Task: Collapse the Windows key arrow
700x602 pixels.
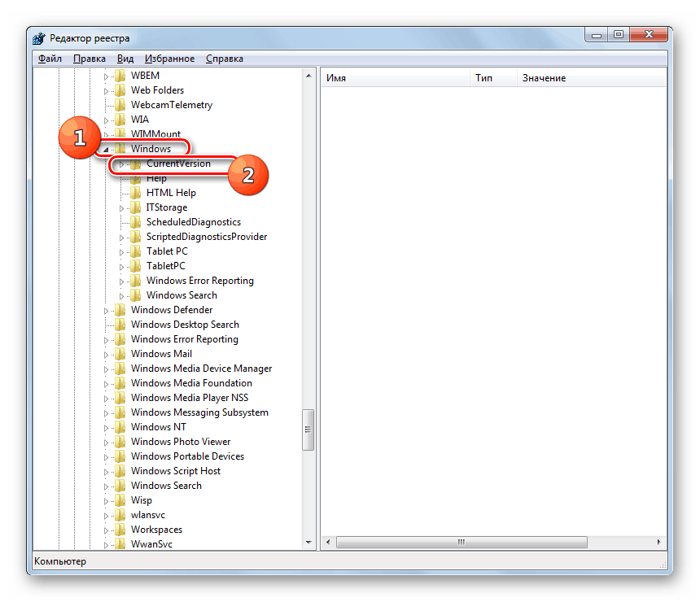Action: [x=106, y=150]
